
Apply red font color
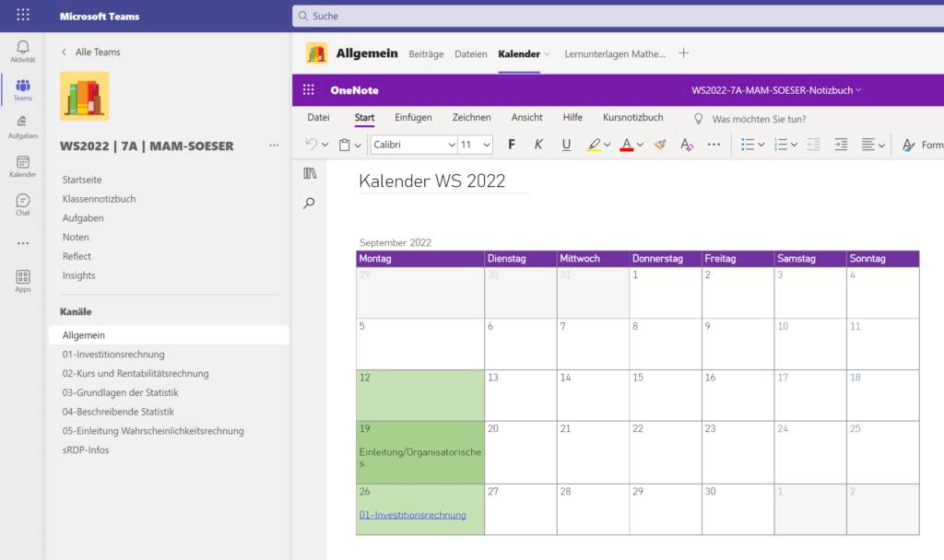[x=626, y=145]
